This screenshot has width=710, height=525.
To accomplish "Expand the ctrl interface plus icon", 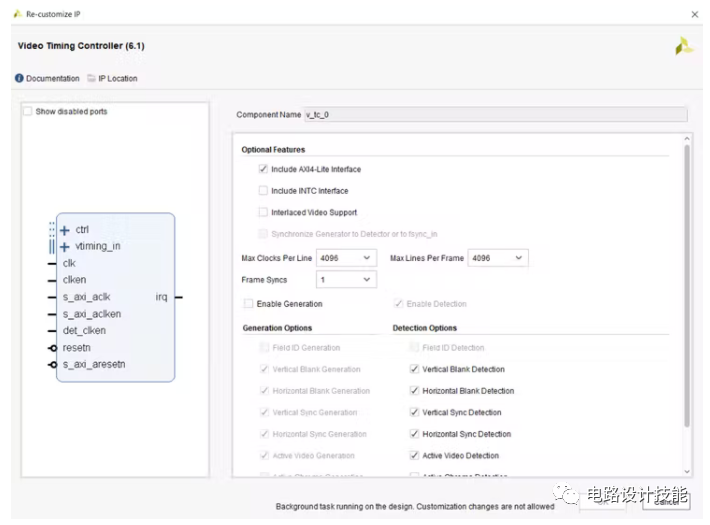I will (65, 231).
